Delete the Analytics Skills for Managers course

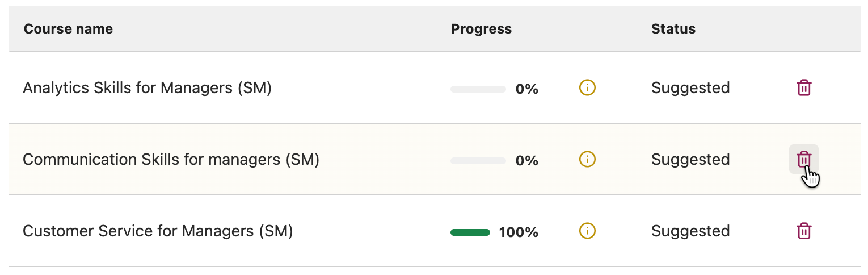[804, 88]
